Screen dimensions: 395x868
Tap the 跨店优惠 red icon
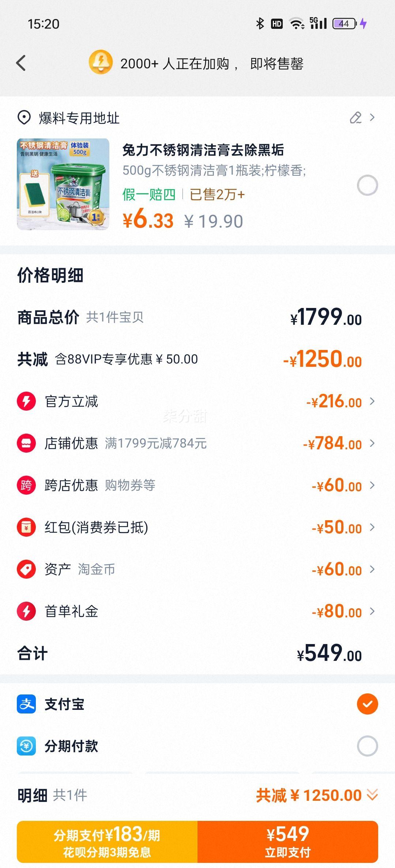click(26, 485)
